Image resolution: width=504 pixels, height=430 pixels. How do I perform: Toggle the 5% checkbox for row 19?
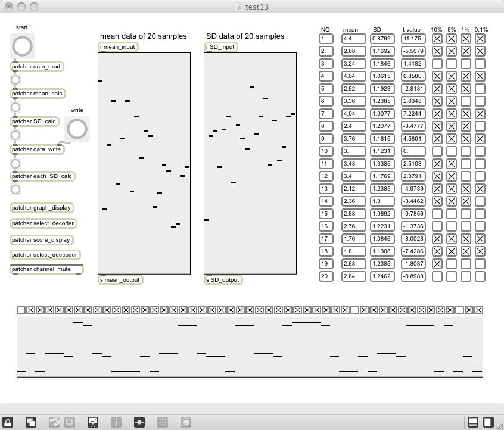click(452, 264)
